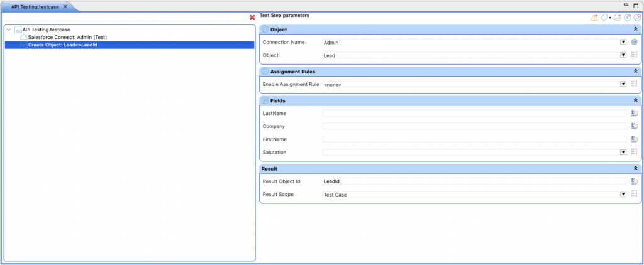Select the API Testing.testcase root tree item
Viewport: 644px width, 265px height.
46,30
